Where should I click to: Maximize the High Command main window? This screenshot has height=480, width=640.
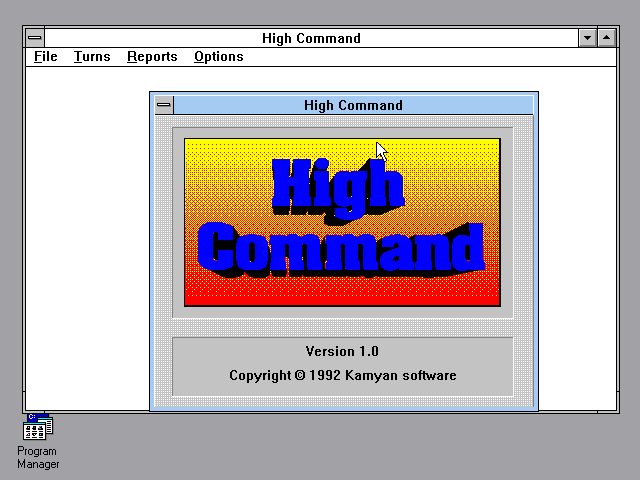pyautogui.click(x=607, y=38)
